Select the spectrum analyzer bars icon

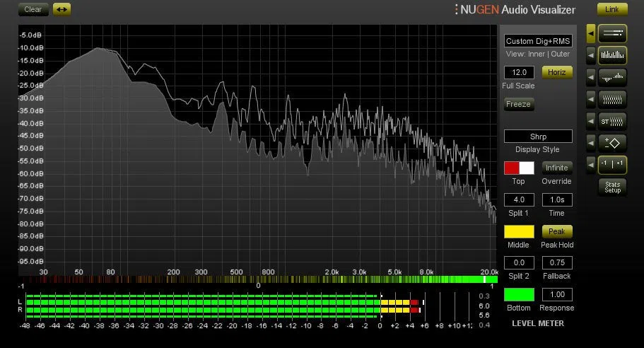click(612, 55)
